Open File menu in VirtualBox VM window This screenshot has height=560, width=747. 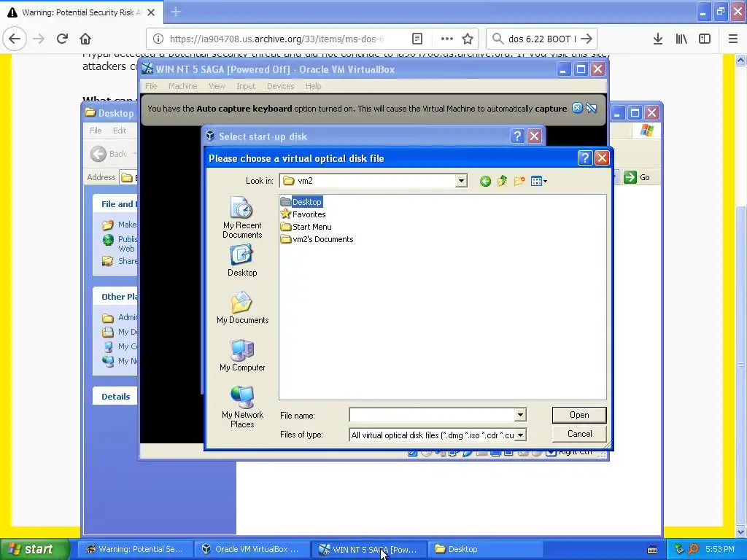(151, 86)
